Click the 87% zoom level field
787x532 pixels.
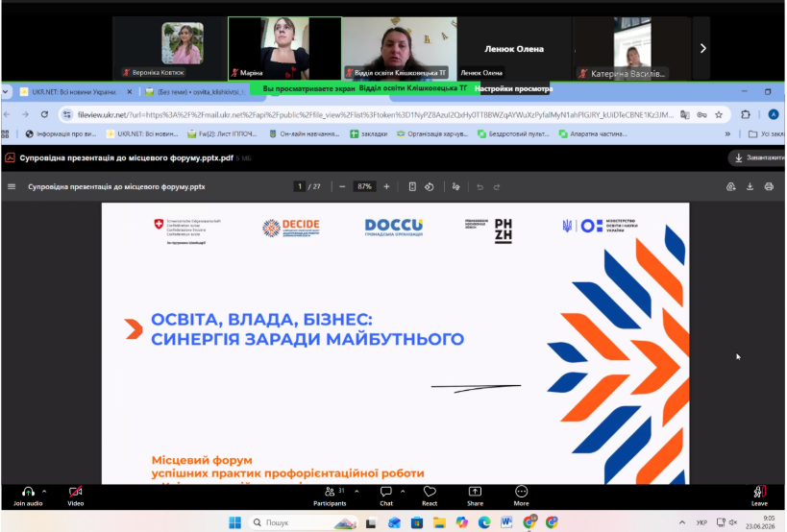[x=364, y=186]
